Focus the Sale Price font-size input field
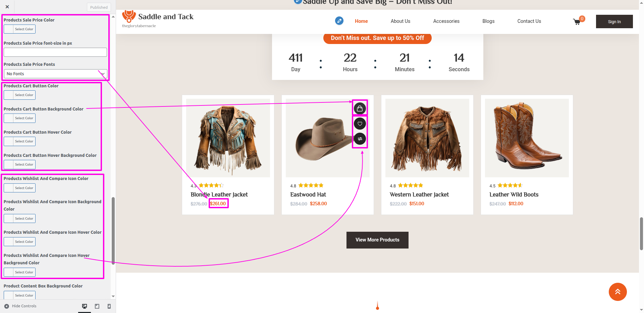 (55, 52)
